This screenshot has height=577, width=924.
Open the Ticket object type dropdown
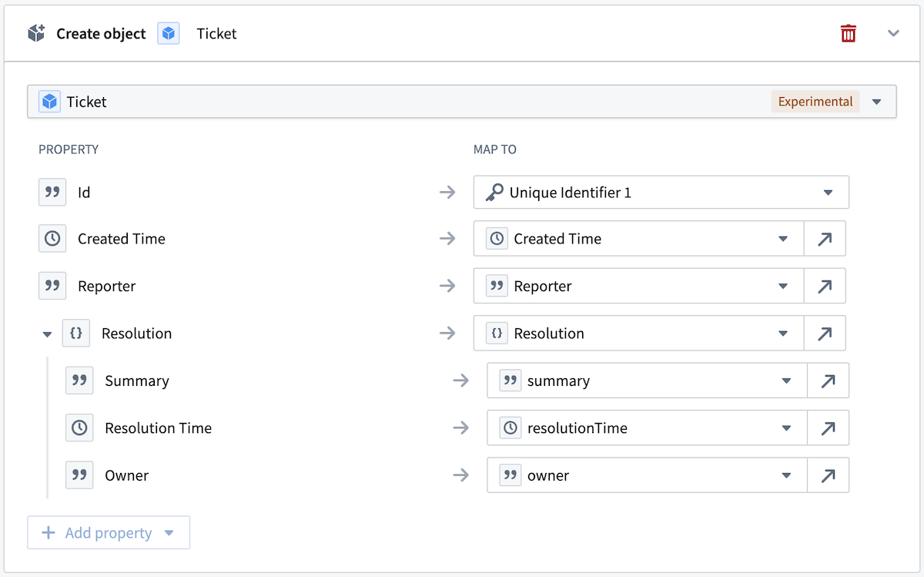point(877,101)
